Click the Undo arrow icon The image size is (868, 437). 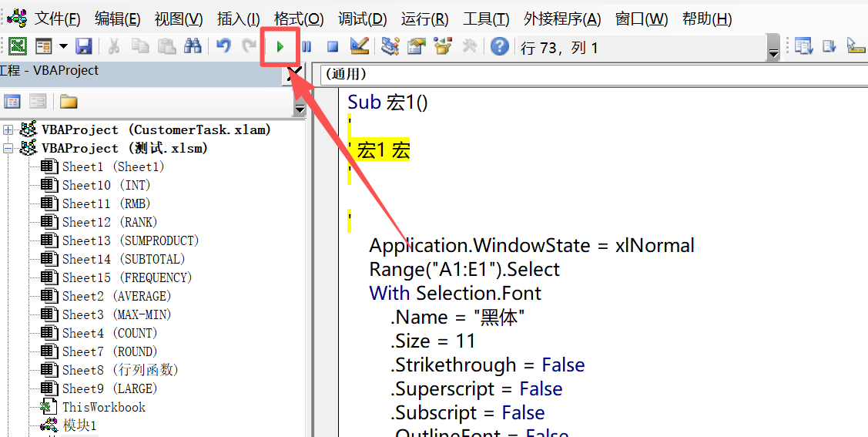223,47
